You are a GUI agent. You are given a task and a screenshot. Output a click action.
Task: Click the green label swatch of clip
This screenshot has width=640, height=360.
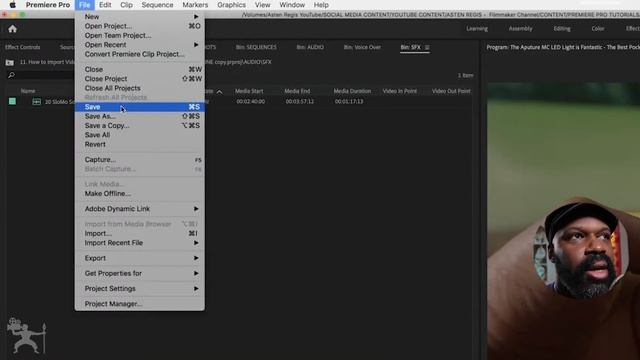[x=12, y=101]
